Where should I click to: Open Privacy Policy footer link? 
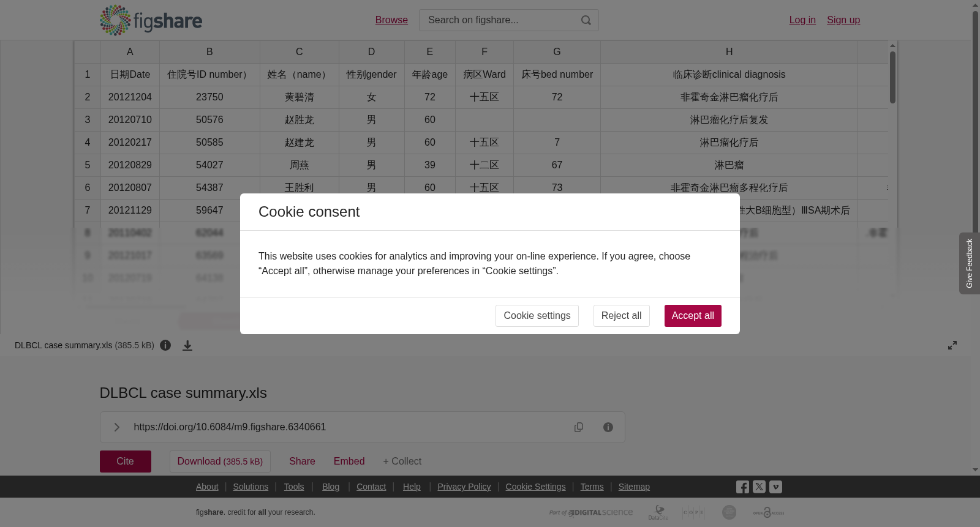[x=464, y=487]
